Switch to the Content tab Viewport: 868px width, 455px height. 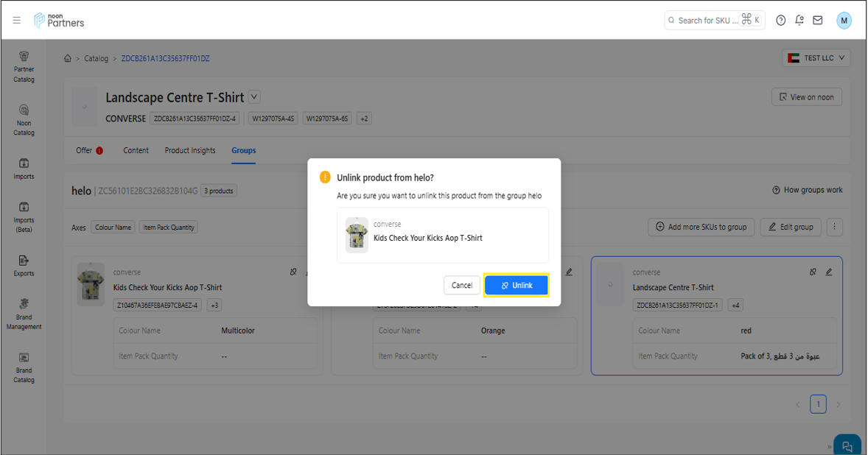(136, 150)
